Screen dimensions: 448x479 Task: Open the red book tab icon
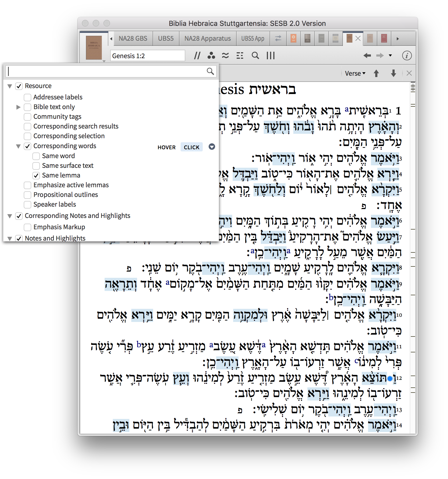pos(384,38)
